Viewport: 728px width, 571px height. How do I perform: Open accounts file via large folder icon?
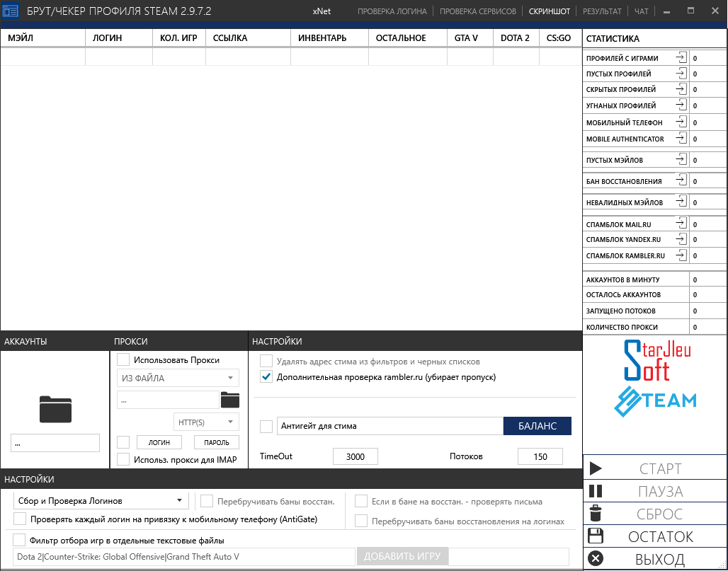coord(55,409)
